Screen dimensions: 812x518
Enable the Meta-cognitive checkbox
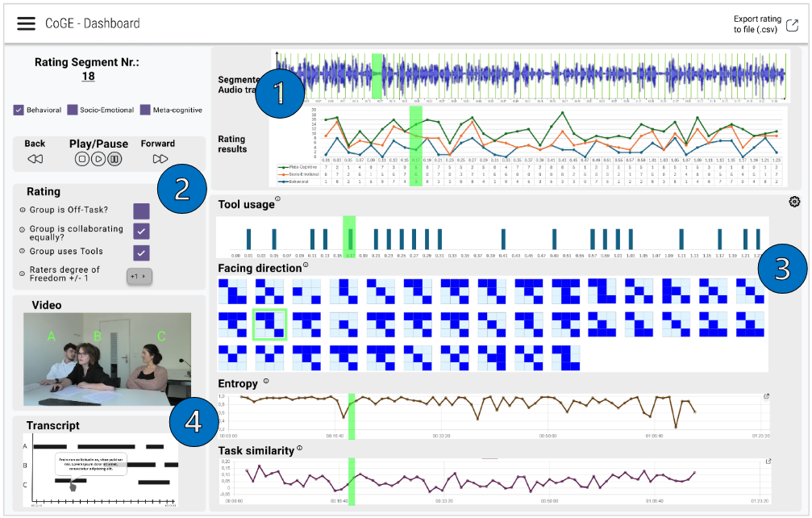145,110
